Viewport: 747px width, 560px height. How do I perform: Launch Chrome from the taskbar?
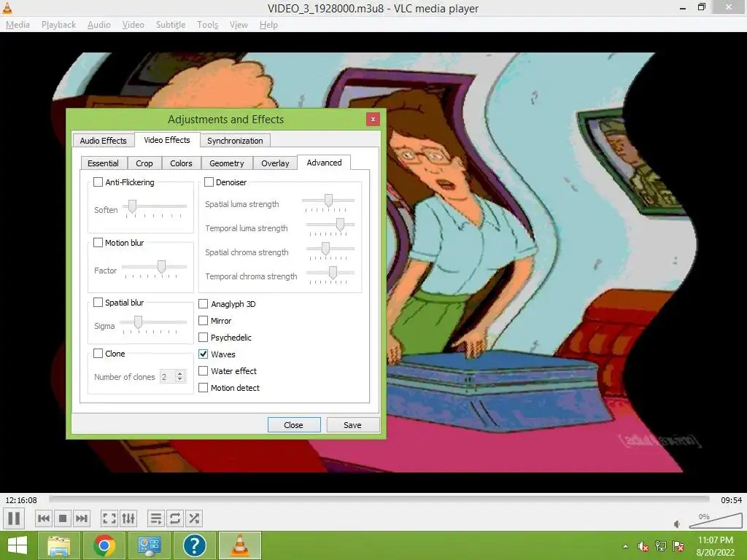104,545
